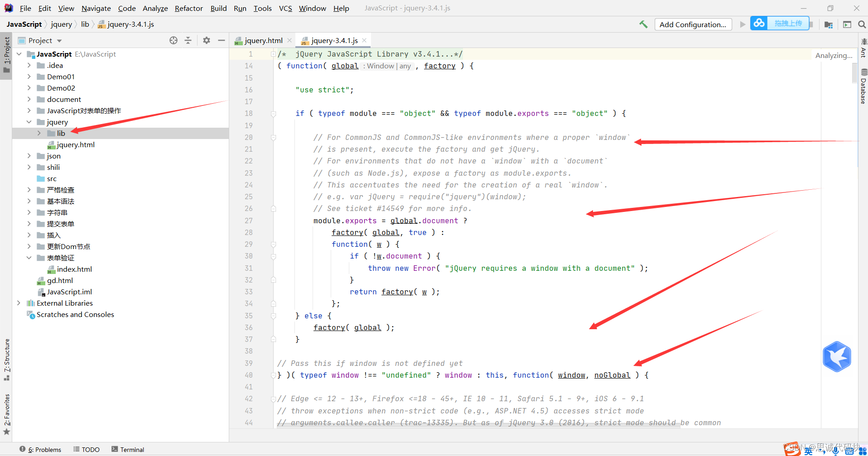Hide the Project panel with minus icon
868x456 pixels.
(x=222, y=40)
